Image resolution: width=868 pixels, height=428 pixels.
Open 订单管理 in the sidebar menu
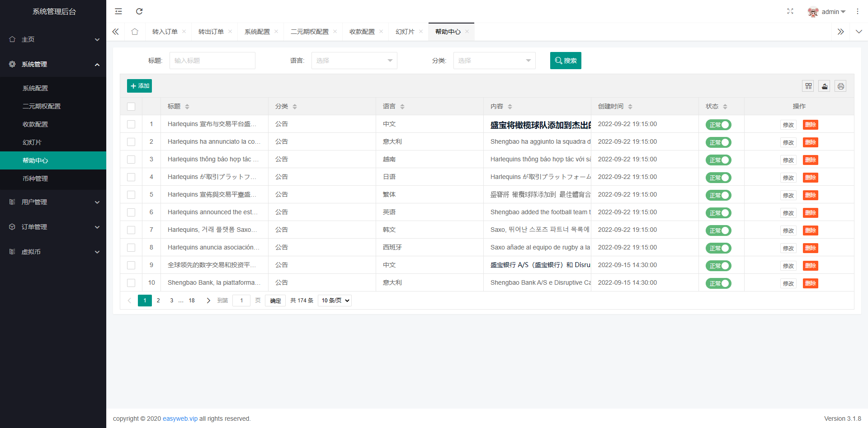[x=53, y=227]
